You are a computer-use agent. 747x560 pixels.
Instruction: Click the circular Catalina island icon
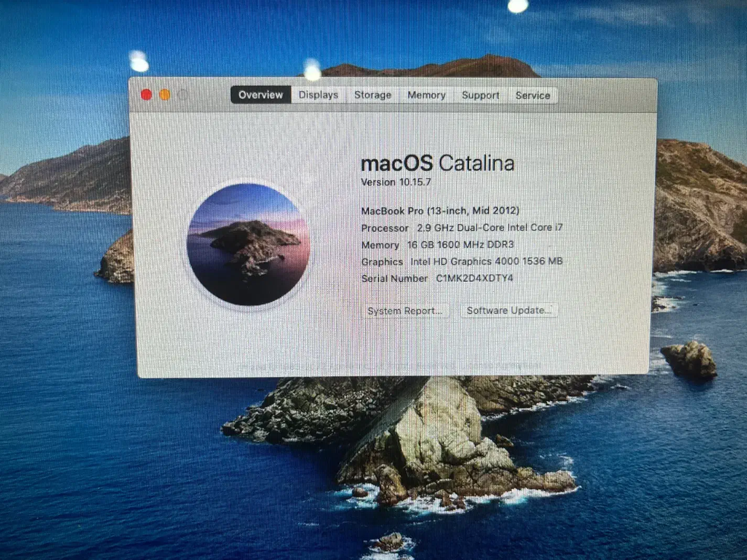[248, 244]
